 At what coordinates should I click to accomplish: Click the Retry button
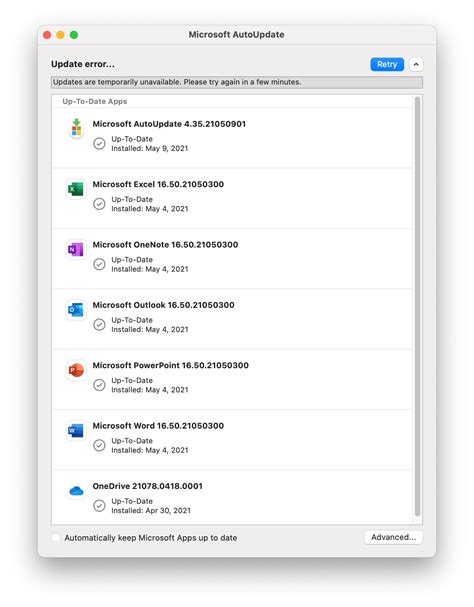(x=387, y=64)
